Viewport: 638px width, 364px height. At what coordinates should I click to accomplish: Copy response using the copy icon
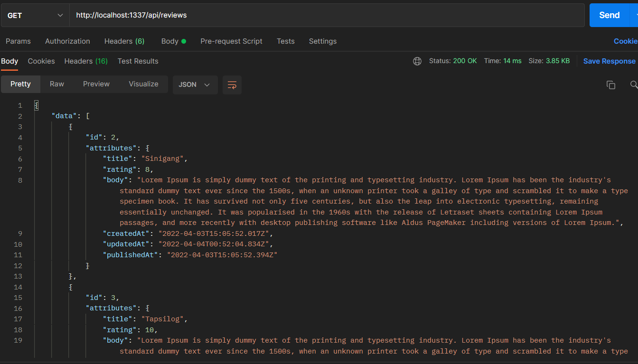point(611,85)
